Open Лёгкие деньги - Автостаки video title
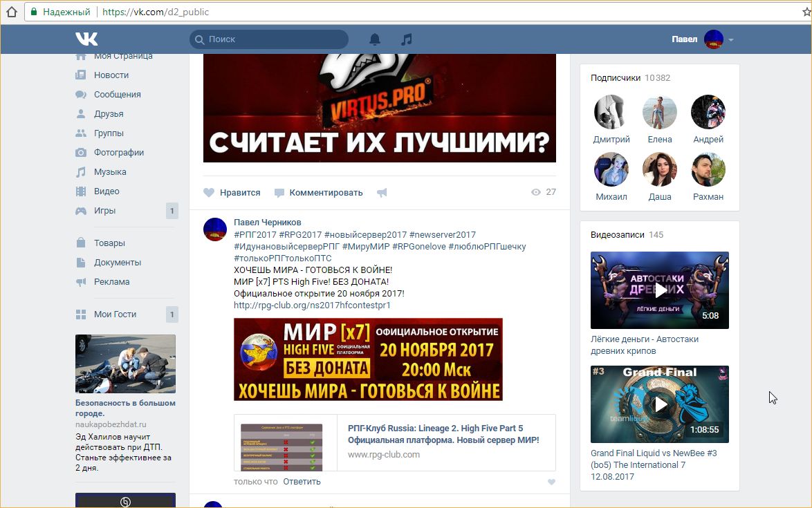This screenshot has height=508, width=812. point(645,345)
